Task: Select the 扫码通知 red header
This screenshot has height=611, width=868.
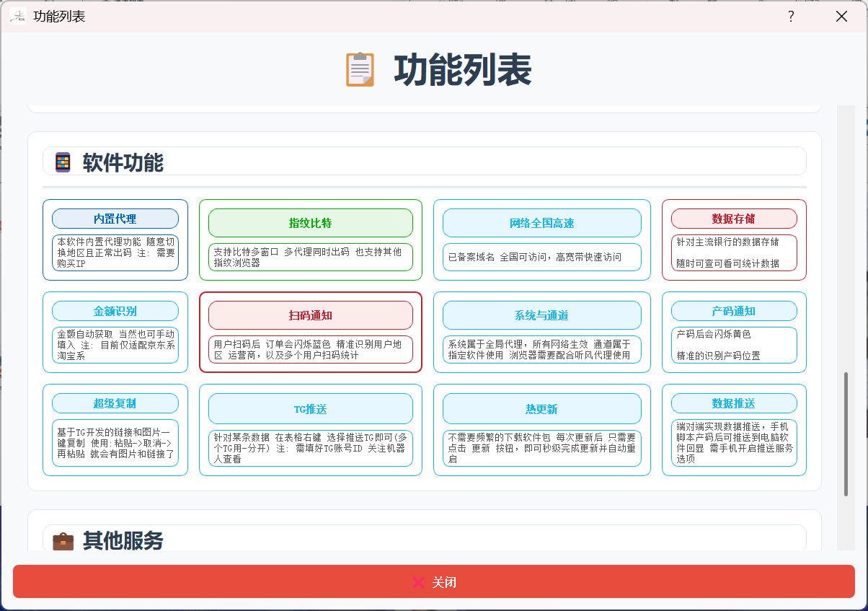Action: click(x=310, y=315)
